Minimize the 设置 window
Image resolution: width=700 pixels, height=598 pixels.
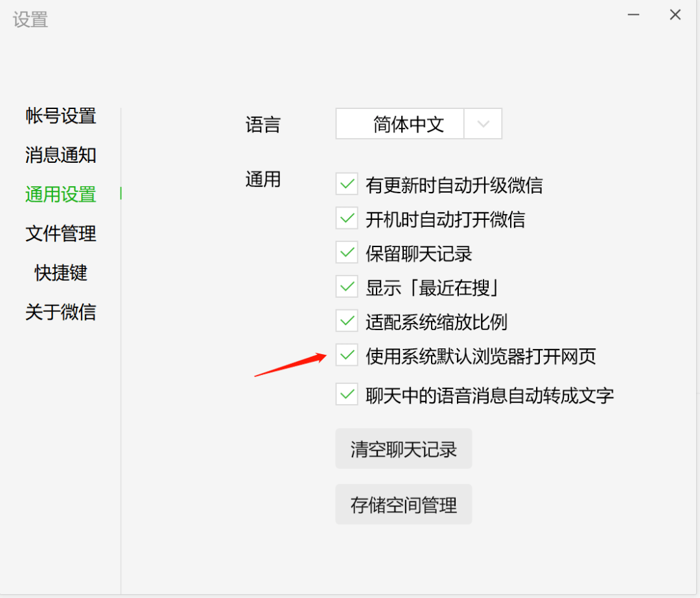(633, 15)
